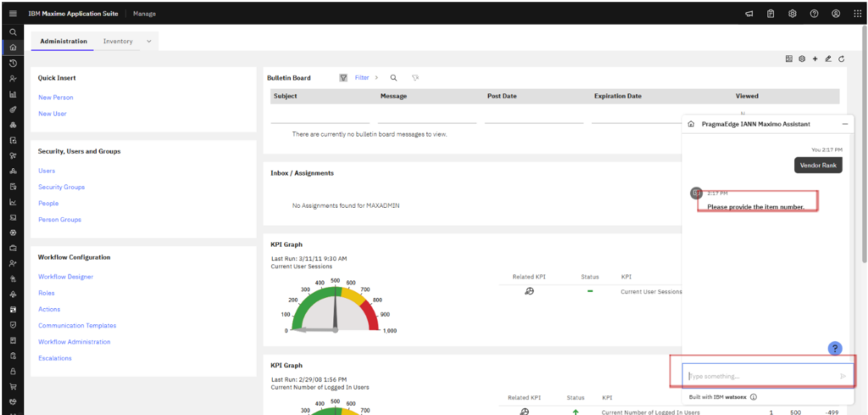Open the app switcher grid icon

coord(858,14)
